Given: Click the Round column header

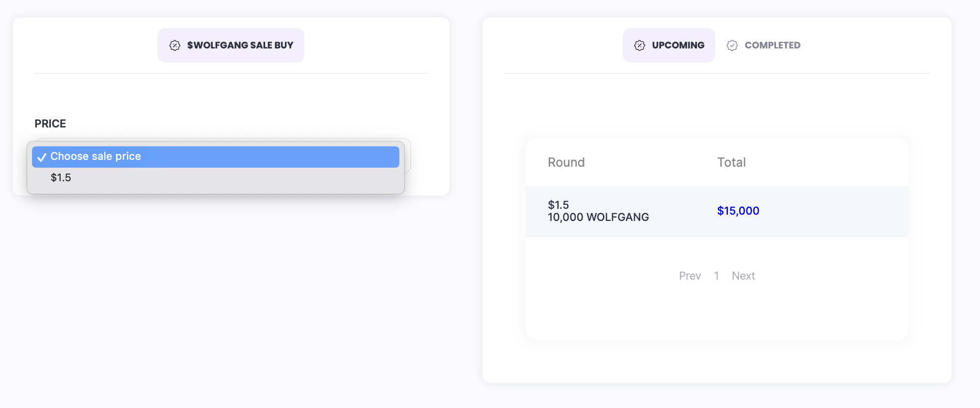Looking at the screenshot, I should [566, 162].
